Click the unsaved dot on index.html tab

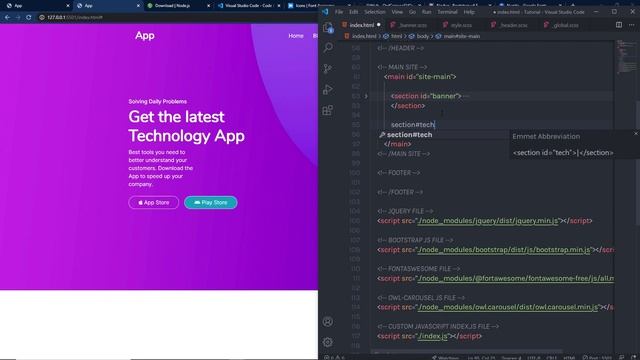tap(379, 25)
